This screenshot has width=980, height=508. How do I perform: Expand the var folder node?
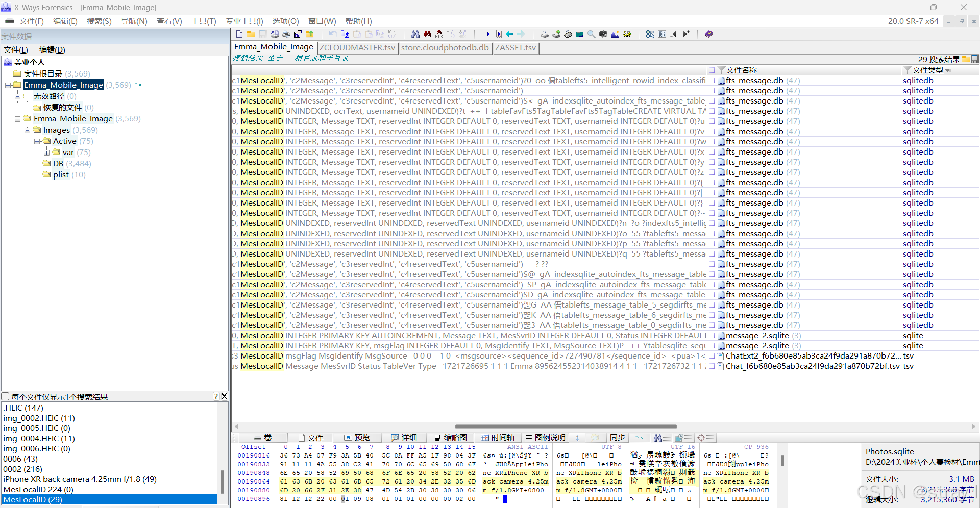point(47,153)
